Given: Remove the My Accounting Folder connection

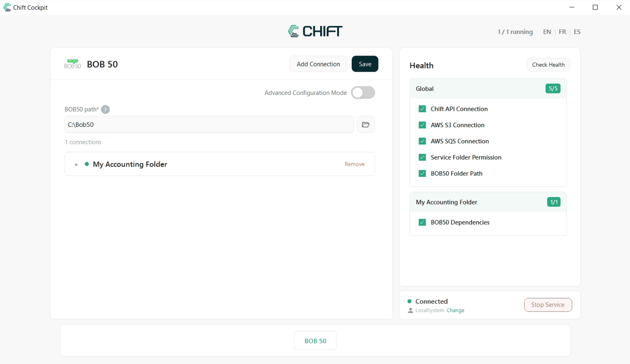Looking at the screenshot, I should (x=355, y=164).
